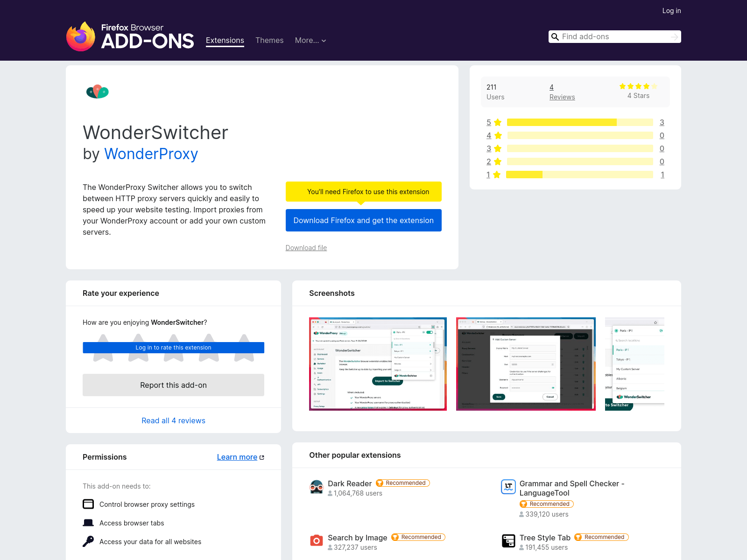This screenshot has height=560, width=747.
Task: Click the star icon on the 5-star row
Action: pos(498,122)
